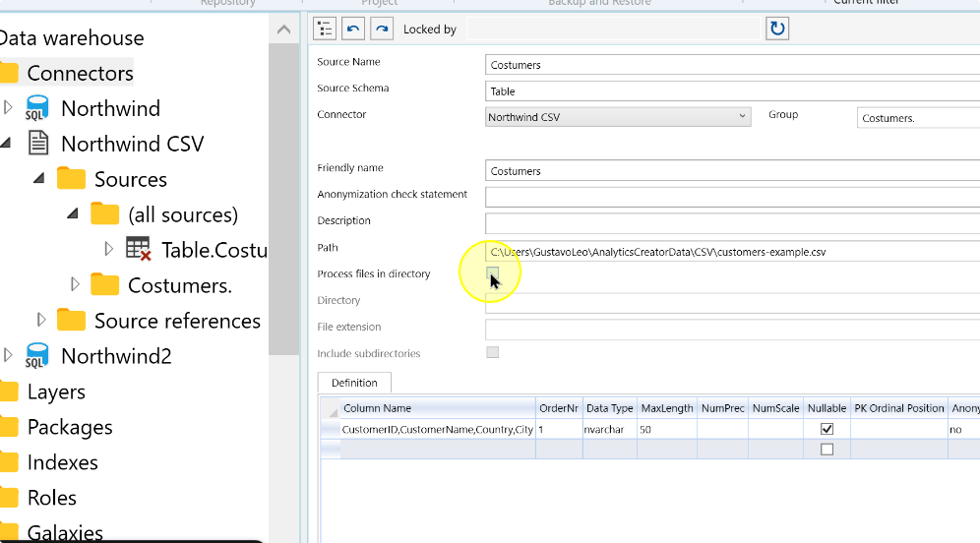The image size is (980, 543).
Task: Click the grid select-all corner cell
Action: tap(331, 408)
